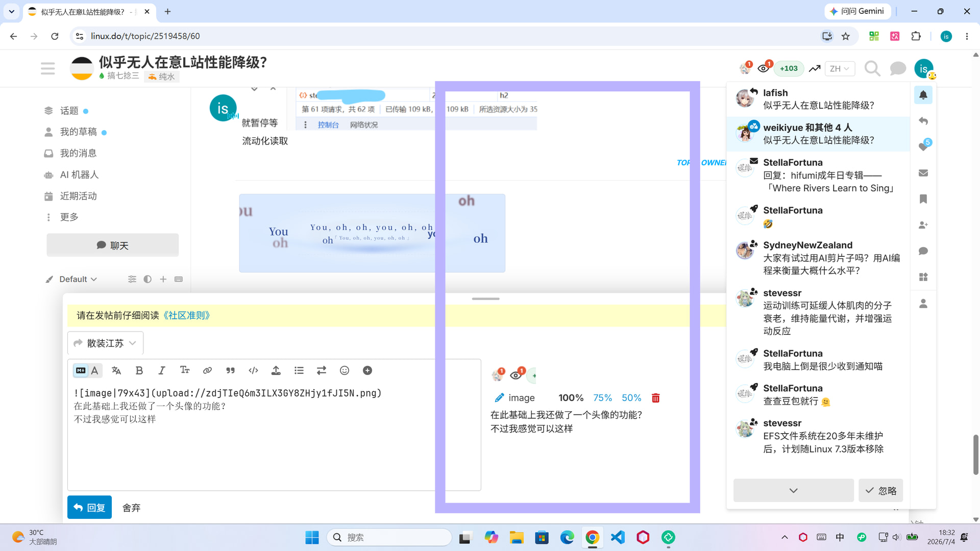Open the plus options menu in the composer

tap(367, 370)
